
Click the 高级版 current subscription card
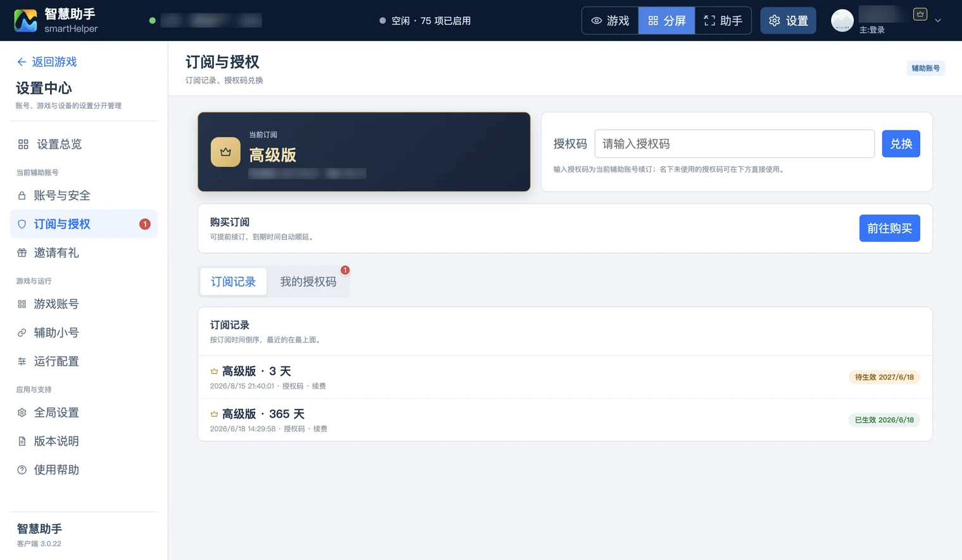364,152
